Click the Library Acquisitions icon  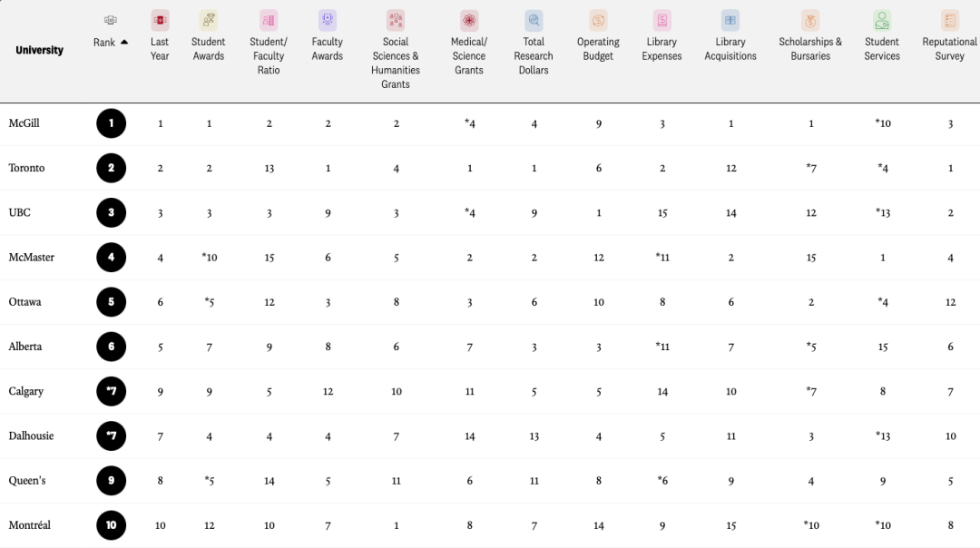(x=730, y=21)
